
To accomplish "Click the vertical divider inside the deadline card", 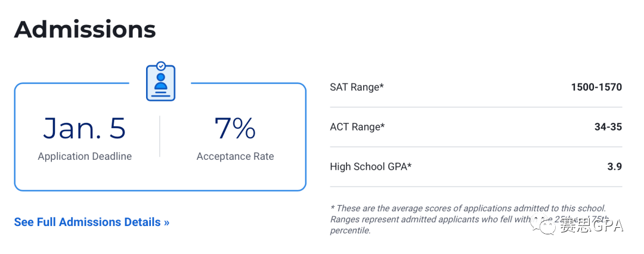I will [x=160, y=137].
